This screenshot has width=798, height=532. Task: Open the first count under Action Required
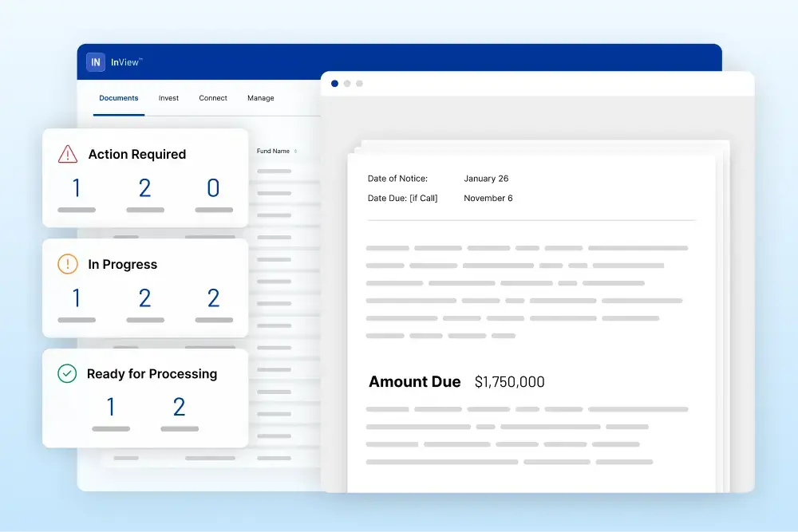77,188
